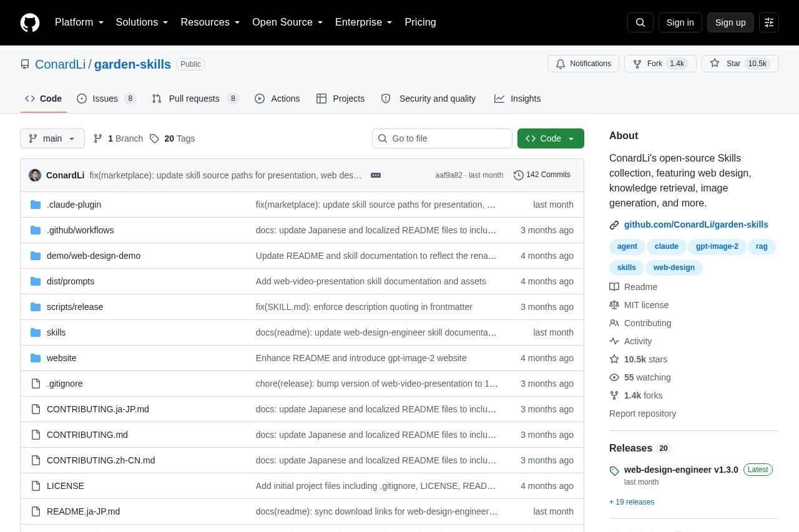The width and height of the screenshot is (799, 532).
Task: Click the tag icon beside web-design-engineer v1.3.0
Action: pos(614,471)
